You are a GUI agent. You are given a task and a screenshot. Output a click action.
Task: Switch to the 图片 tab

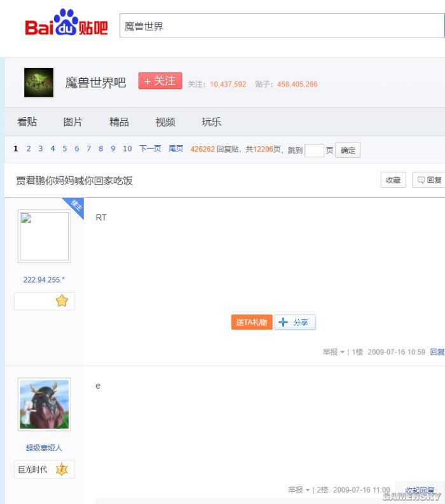[x=73, y=122]
